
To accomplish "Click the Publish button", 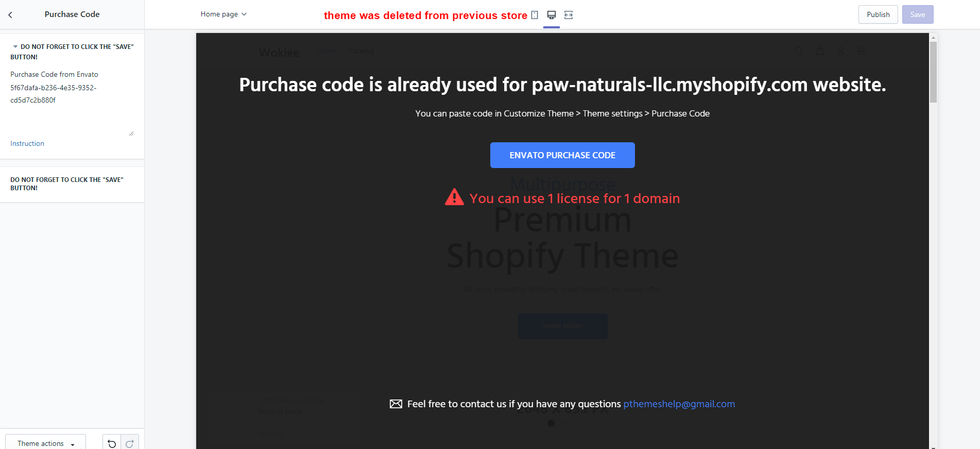I will pyautogui.click(x=878, y=14).
